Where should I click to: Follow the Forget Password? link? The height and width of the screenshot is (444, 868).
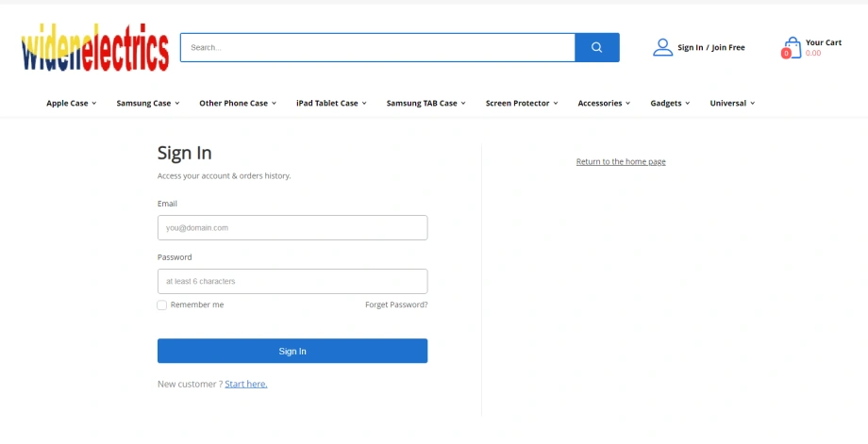[x=396, y=305]
